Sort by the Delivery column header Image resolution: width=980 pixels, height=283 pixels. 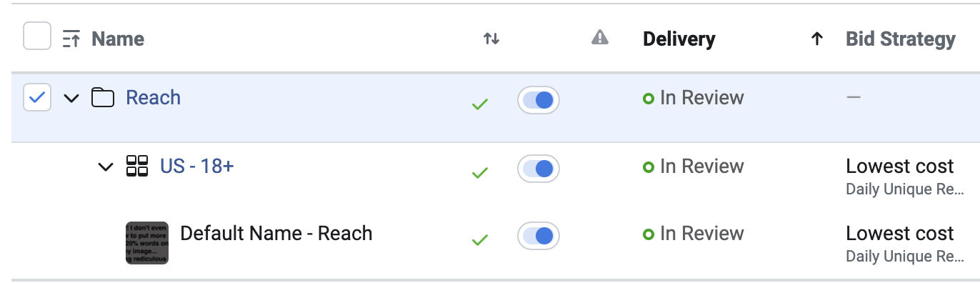click(x=679, y=39)
